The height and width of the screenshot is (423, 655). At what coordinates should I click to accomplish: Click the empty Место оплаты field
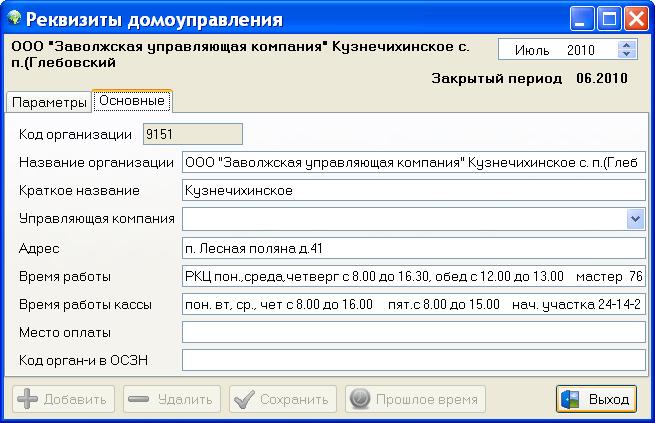(413, 332)
